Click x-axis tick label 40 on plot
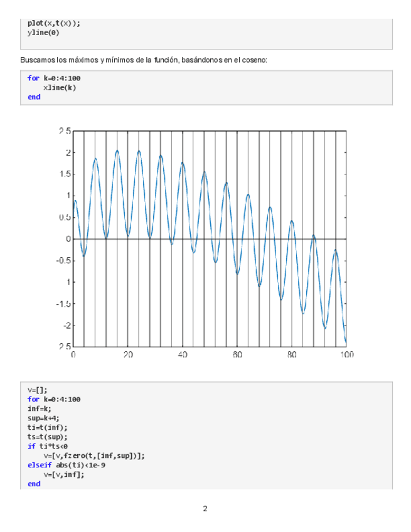 [183, 354]
